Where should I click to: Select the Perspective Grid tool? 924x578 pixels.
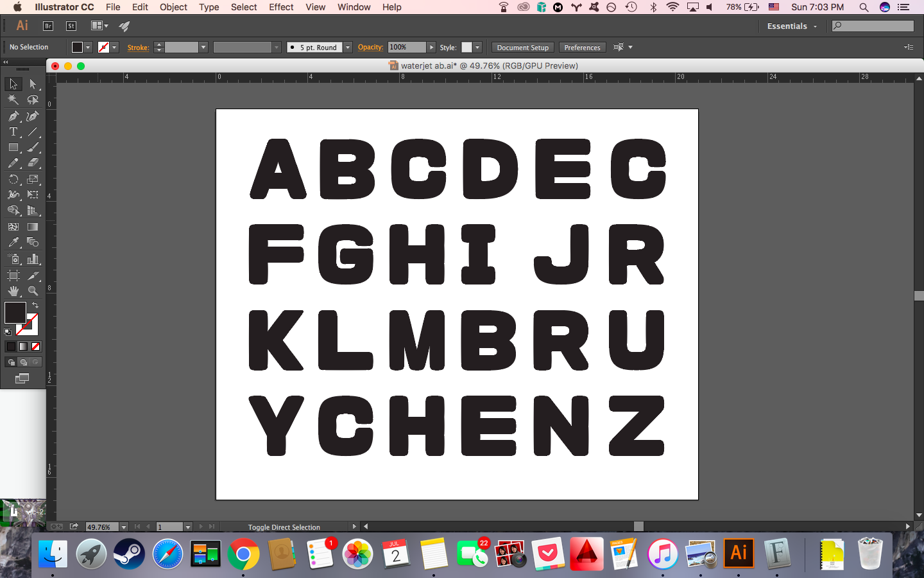33,211
